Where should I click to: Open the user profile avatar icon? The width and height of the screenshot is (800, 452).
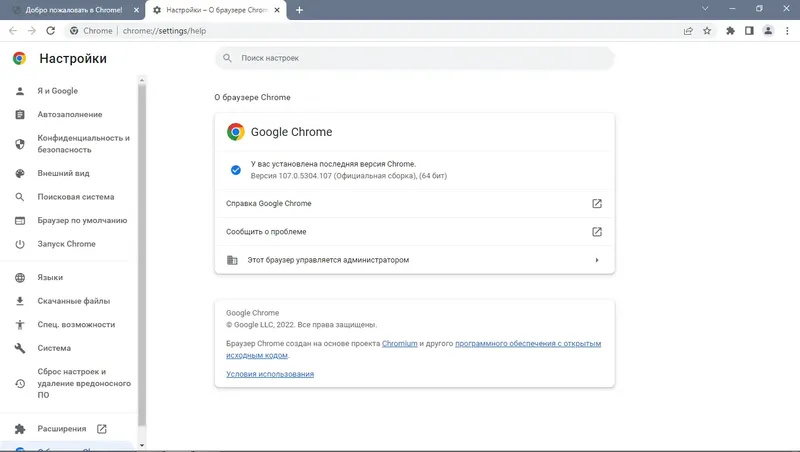pos(768,31)
